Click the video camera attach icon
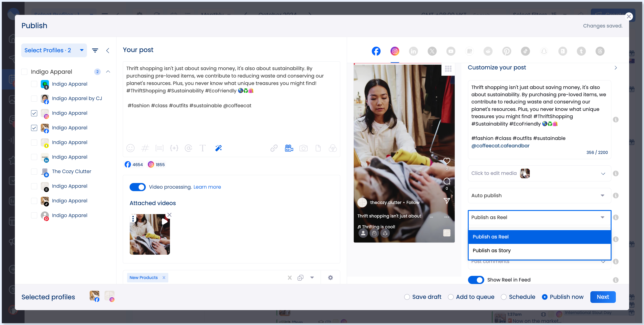644x325 pixels. (x=289, y=148)
